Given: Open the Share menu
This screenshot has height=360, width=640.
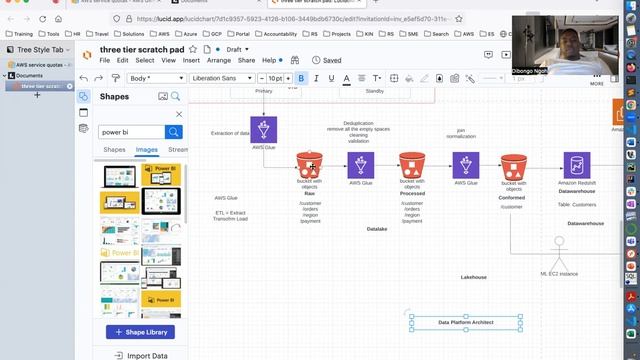Looking at the screenshot, I should pos(247,60).
